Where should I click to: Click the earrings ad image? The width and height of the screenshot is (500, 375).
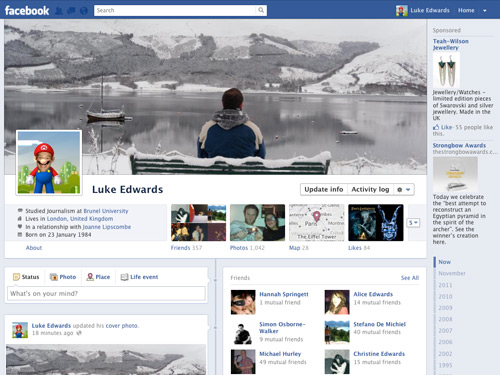point(446,70)
